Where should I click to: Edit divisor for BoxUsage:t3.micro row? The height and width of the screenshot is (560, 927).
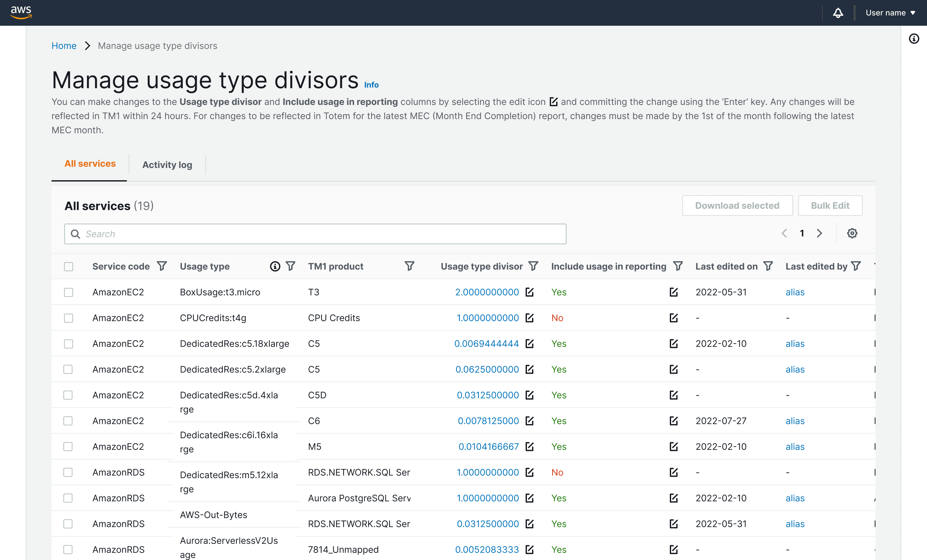pos(530,292)
